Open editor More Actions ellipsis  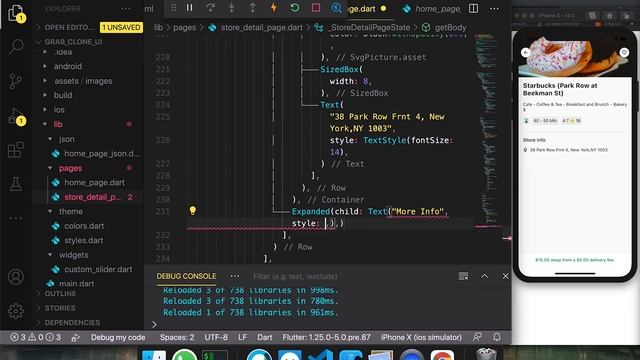[x=494, y=8]
